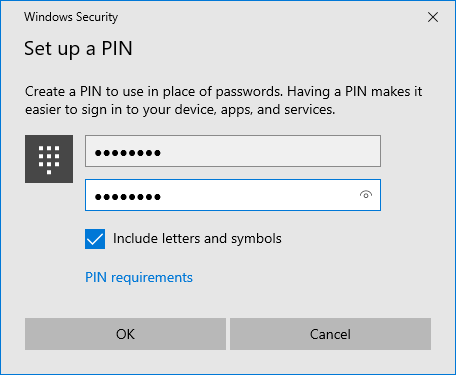Reveal confirm PIN using the eye icon

coord(366,195)
